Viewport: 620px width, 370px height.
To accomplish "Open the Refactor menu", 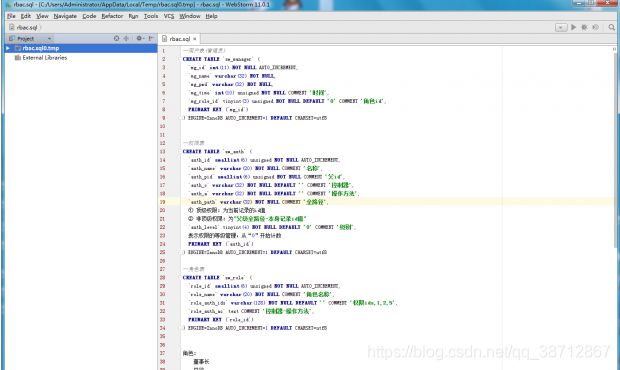I will coord(112,16).
